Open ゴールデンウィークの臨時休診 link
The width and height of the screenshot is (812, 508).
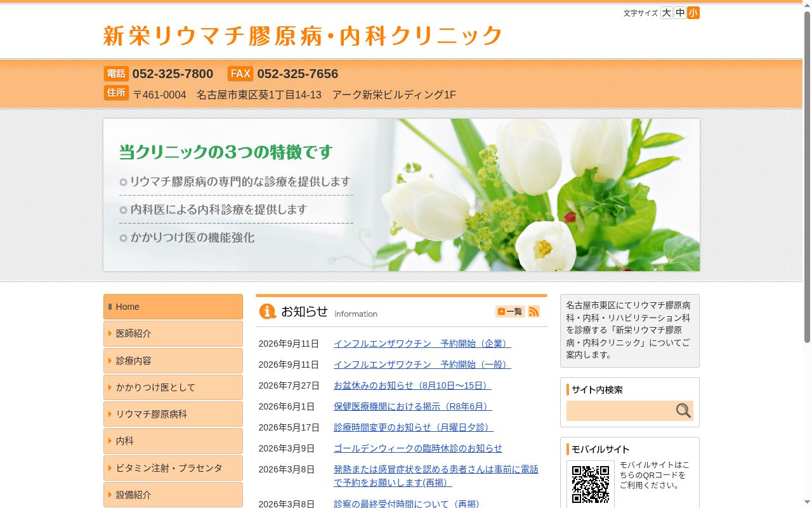[418, 448]
